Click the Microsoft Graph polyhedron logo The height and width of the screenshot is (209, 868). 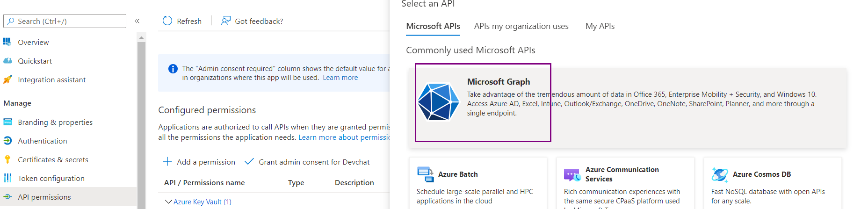click(438, 101)
